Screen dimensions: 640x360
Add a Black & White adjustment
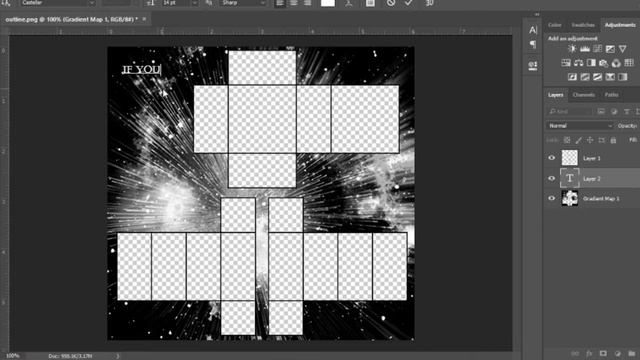click(x=591, y=63)
